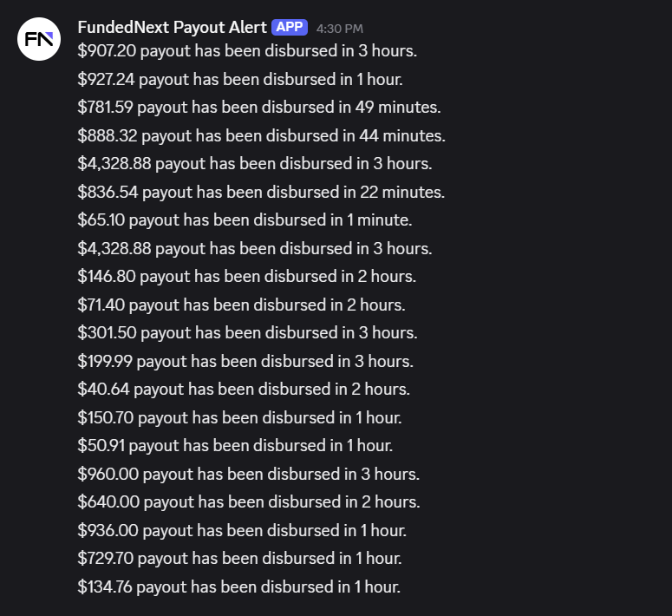Select the $781.59 payout disbursed in 49 minutes
Image resolution: width=672 pixels, height=616 pixels.
(258, 108)
